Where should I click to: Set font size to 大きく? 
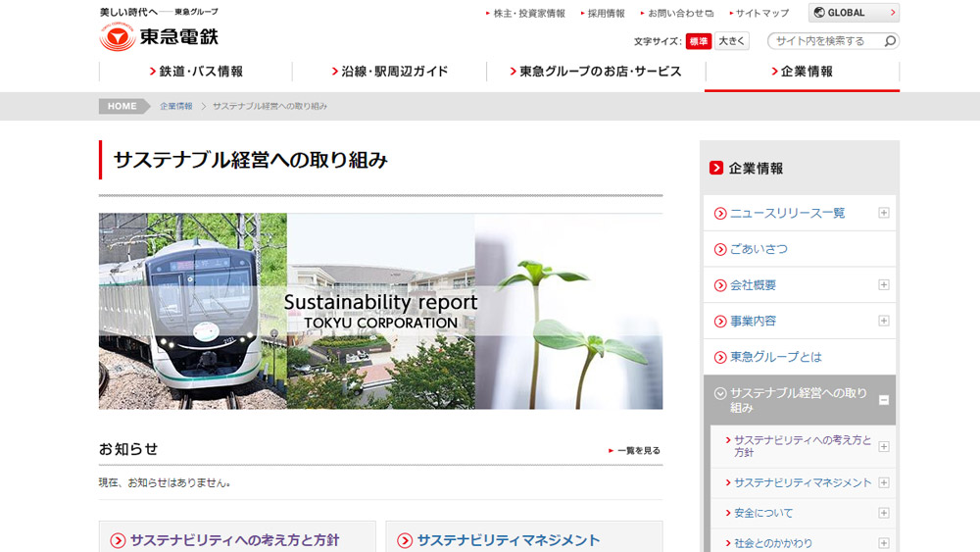coord(731,41)
